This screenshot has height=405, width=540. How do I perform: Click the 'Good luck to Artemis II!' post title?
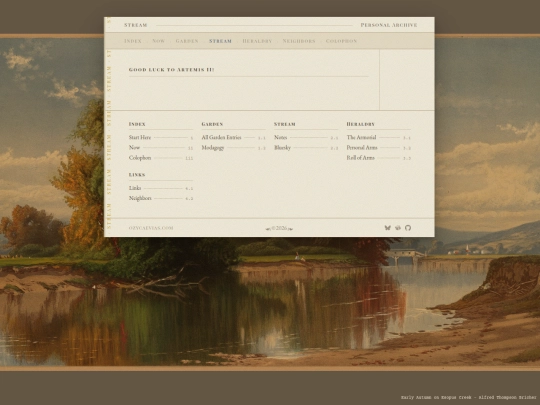(x=172, y=70)
